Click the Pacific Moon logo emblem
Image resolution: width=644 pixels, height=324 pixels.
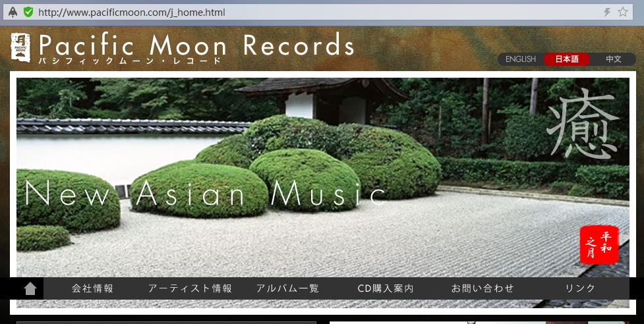pos(20,47)
